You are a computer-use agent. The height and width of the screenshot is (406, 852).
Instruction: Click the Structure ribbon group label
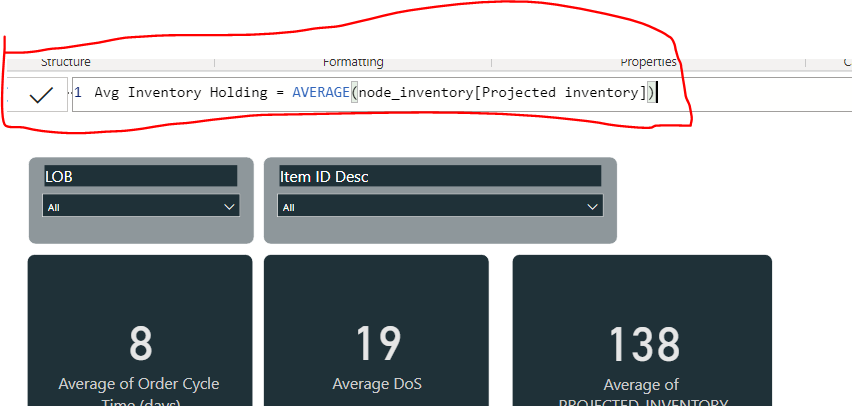66,62
